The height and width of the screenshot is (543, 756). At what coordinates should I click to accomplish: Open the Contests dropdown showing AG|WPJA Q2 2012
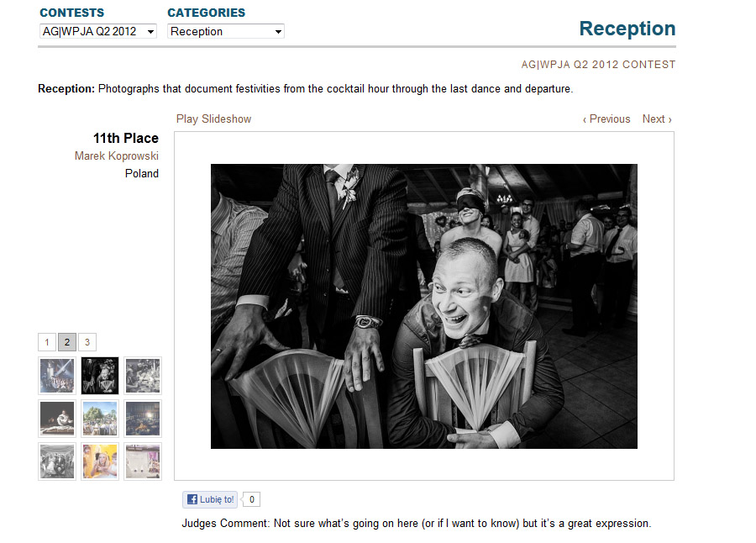point(97,31)
